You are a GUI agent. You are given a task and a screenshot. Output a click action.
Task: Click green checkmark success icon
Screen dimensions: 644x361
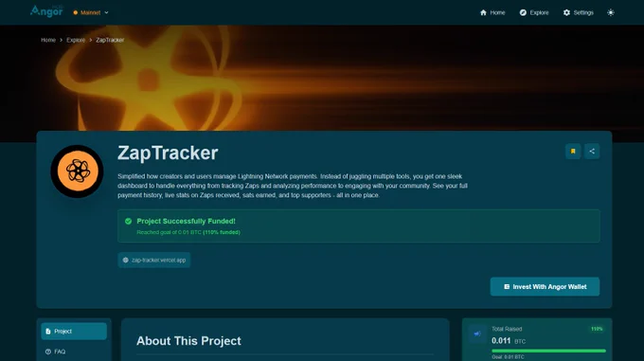click(x=128, y=221)
